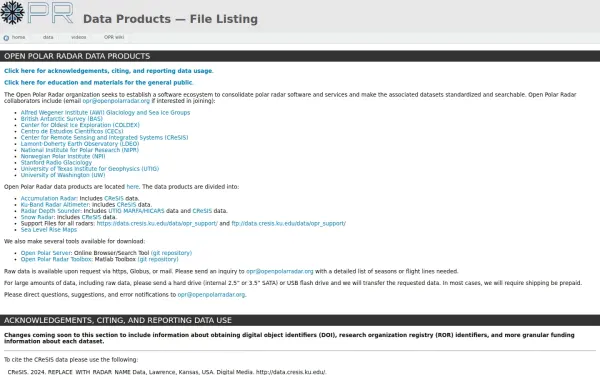
Task: Click the 'To cite the CReSIS data' text
Action: pyautogui.click(x=71, y=360)
